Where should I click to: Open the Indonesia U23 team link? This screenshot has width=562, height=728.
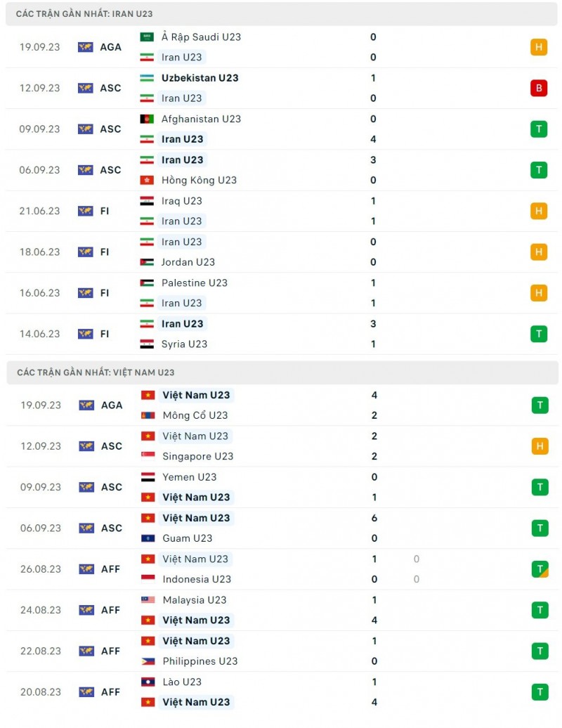tap(197, 579)
